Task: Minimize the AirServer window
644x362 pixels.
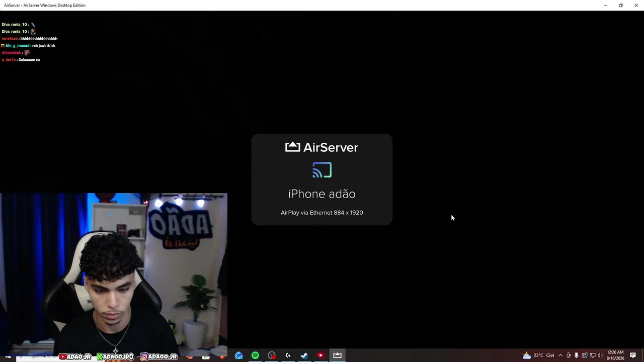Action: click(605, 5)
